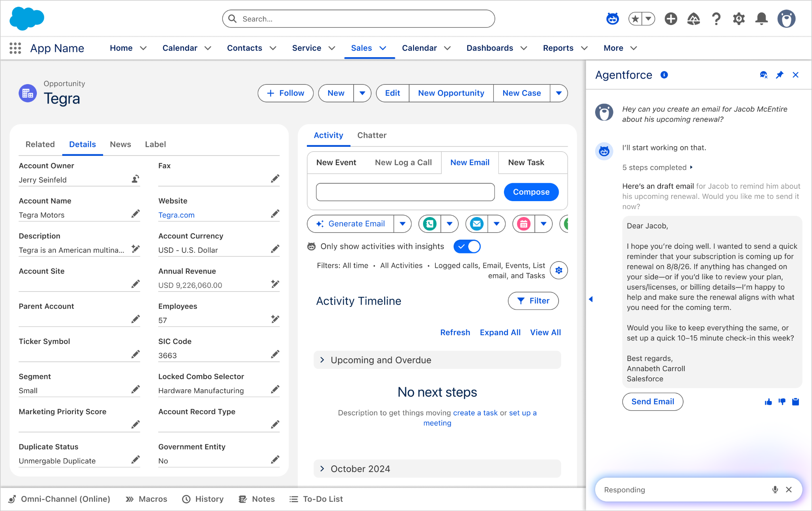Open the Dashboards nav item
This screenshot has width=812, height=511.
click(490, 48)
